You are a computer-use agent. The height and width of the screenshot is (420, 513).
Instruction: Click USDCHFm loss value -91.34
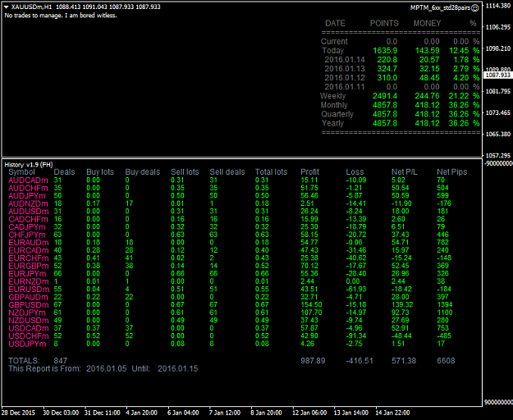click(356, 336)
